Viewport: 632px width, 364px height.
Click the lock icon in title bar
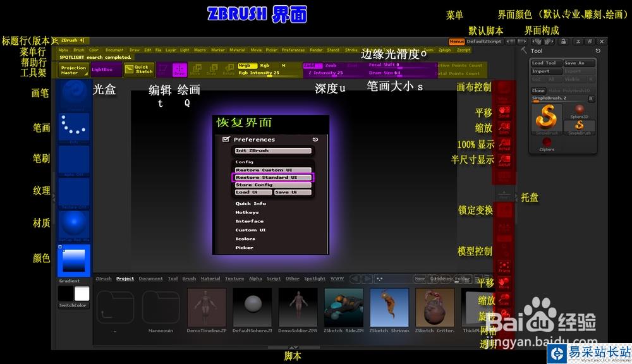coord(564,42)
